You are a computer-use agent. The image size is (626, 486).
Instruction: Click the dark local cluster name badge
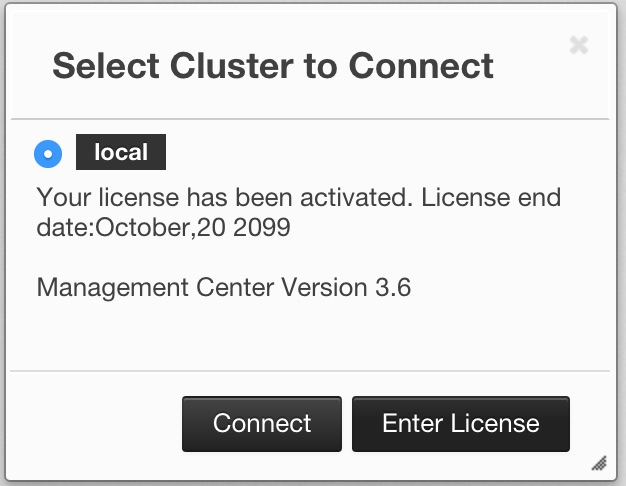(x=121, y=152)
